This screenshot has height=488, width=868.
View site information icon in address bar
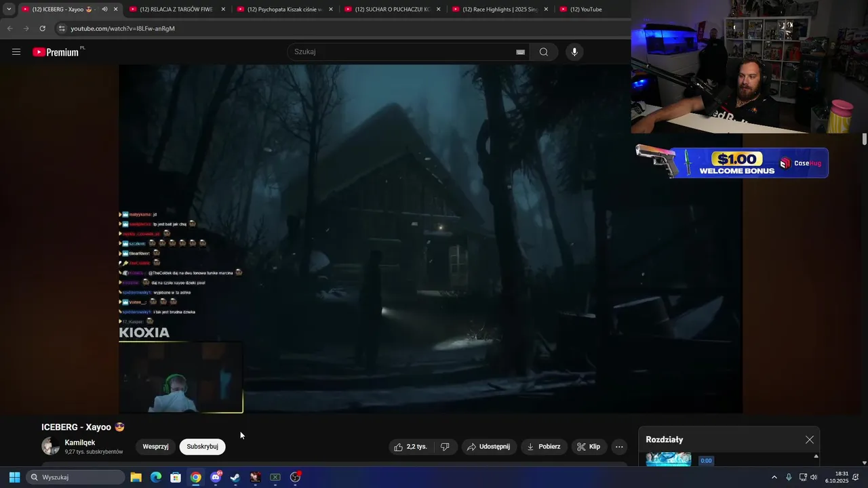(62, 28)
